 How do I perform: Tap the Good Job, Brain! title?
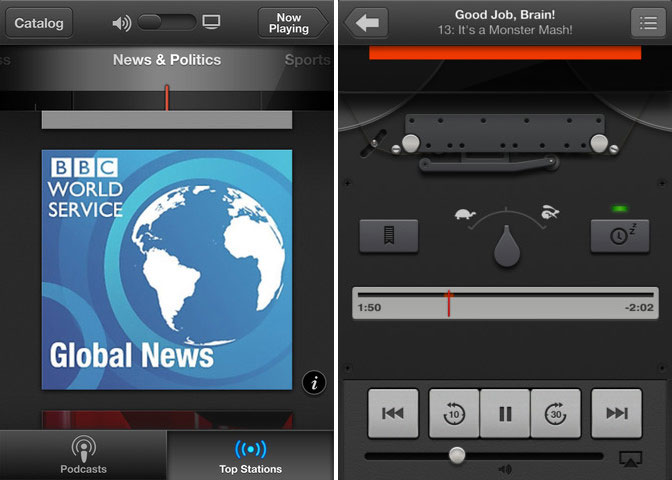[x=505, y=15]
